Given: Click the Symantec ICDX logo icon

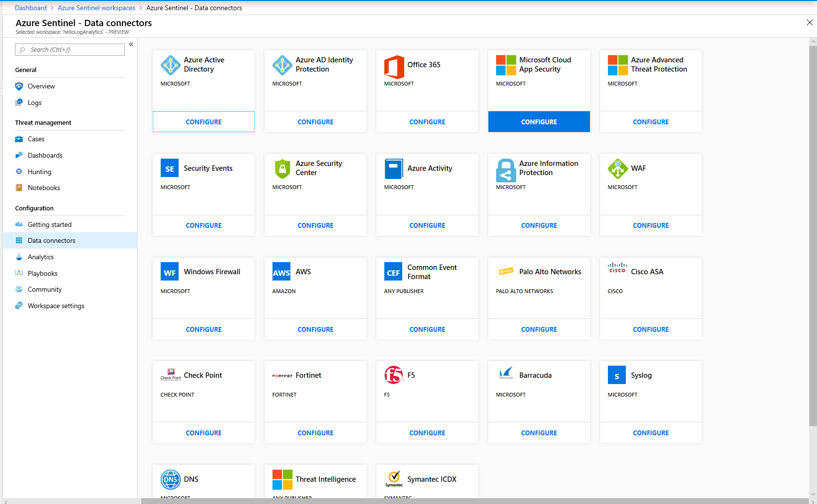Looking at the screenshot, I should click(x=394, y=479).
